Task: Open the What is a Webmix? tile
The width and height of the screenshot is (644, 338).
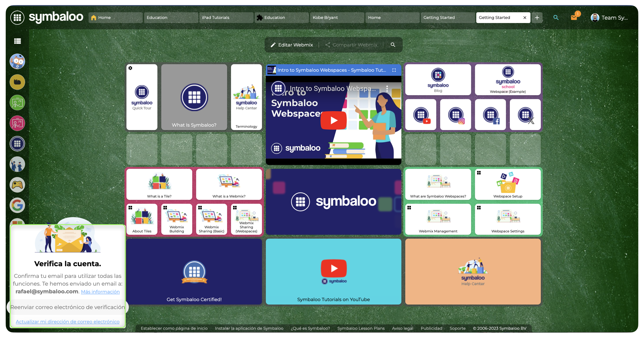Action: (229, 184)
